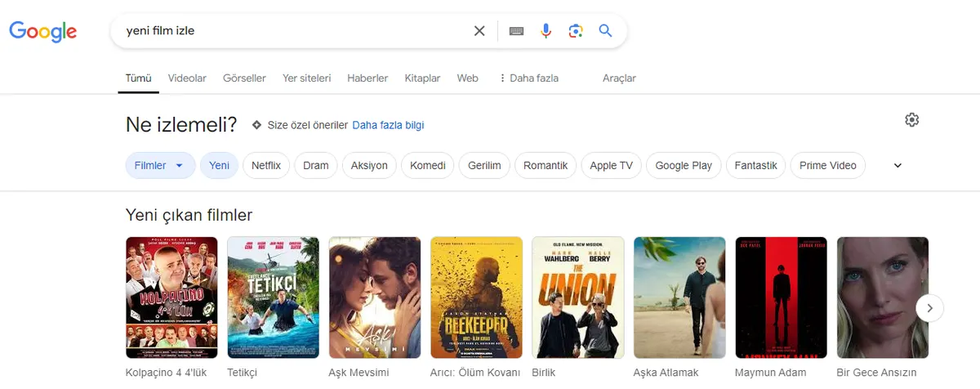Toggle the Romantik filter chip

546,165
